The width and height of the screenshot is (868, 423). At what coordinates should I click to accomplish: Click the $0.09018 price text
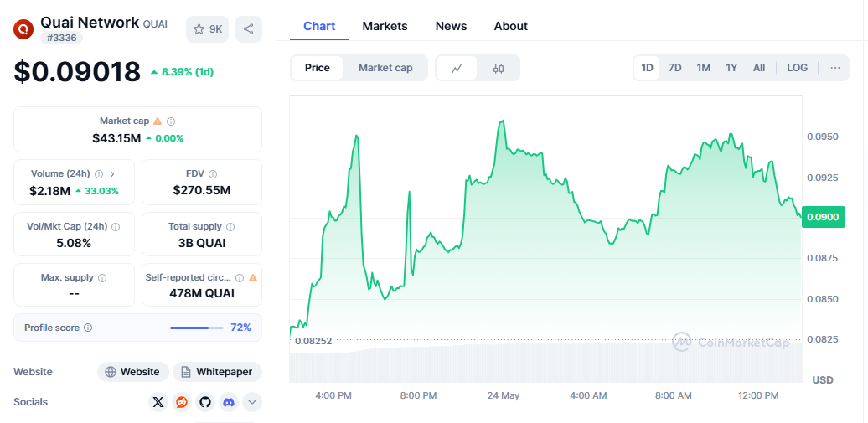(77, 72)
